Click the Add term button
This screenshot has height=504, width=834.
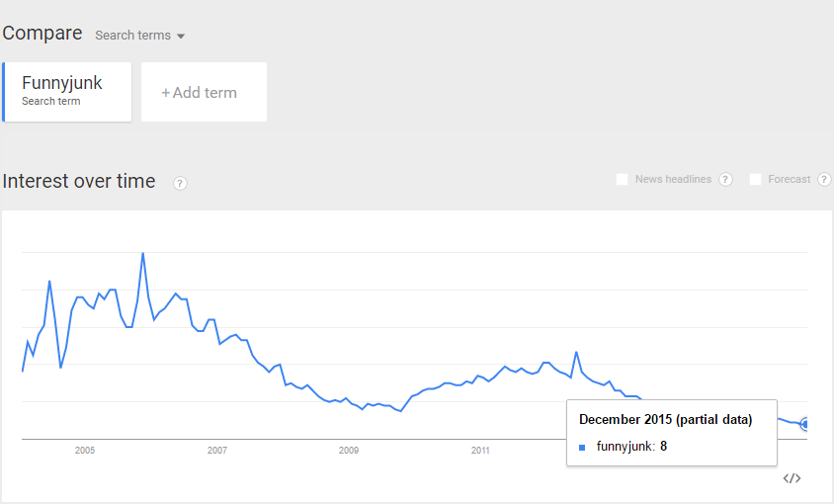click(204, 93)
